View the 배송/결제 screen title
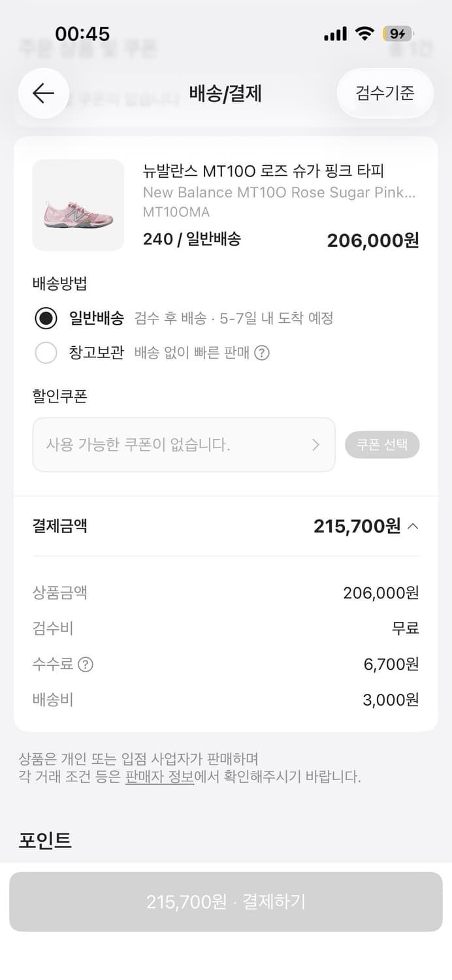Viewport: 452px width, 980px height. (x=225, y=93)
